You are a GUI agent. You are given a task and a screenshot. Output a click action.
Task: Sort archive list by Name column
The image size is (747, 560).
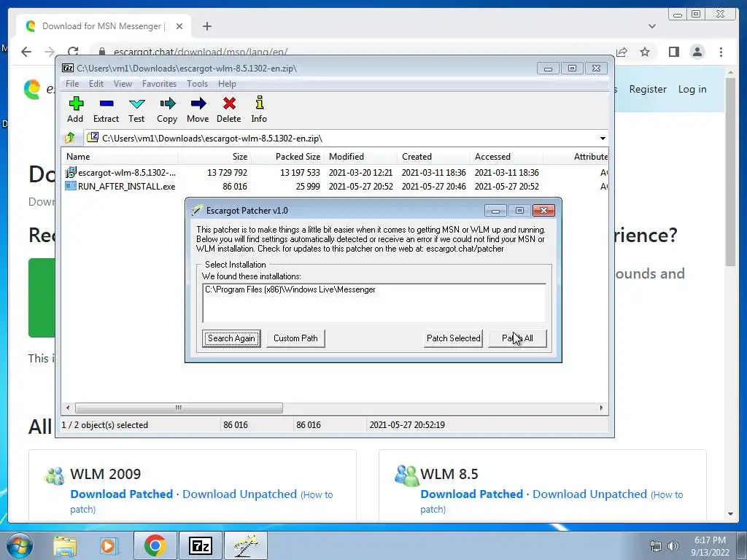(x=120, y=157)
